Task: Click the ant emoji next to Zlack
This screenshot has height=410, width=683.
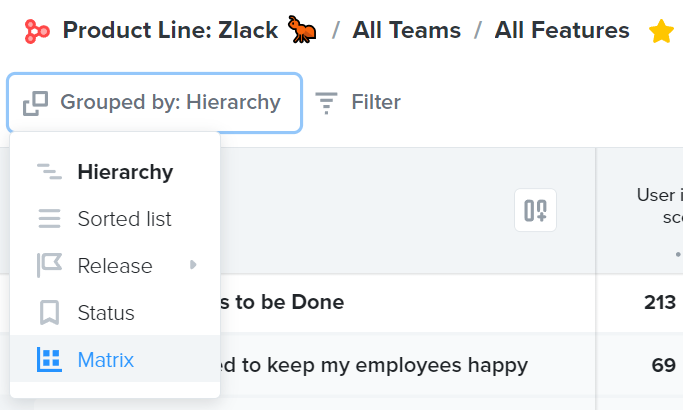Action: click(x=302, y=30)
